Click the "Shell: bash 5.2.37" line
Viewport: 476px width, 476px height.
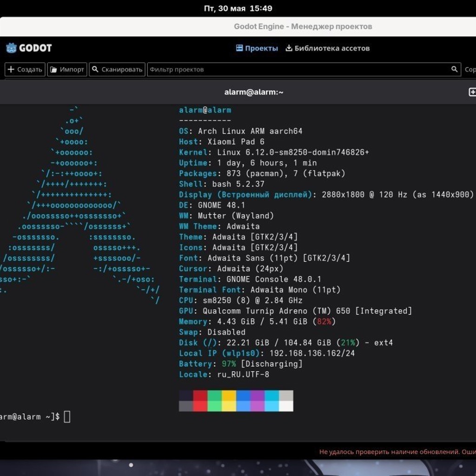[x=222, y=184]
